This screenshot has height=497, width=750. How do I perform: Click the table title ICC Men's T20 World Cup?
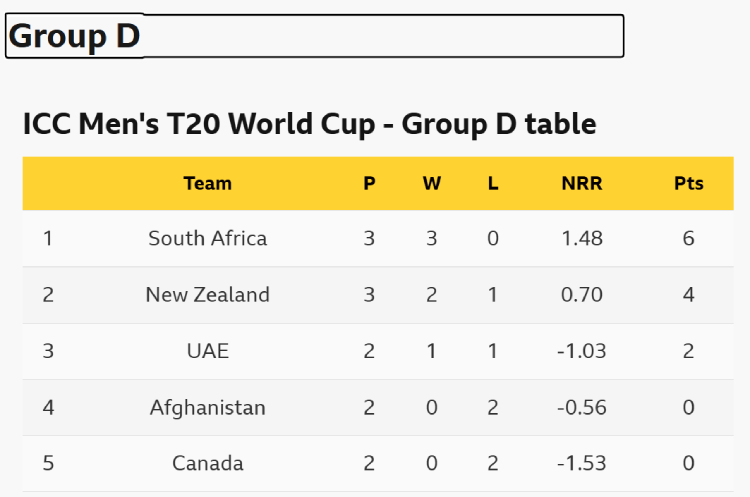(309, 124)
